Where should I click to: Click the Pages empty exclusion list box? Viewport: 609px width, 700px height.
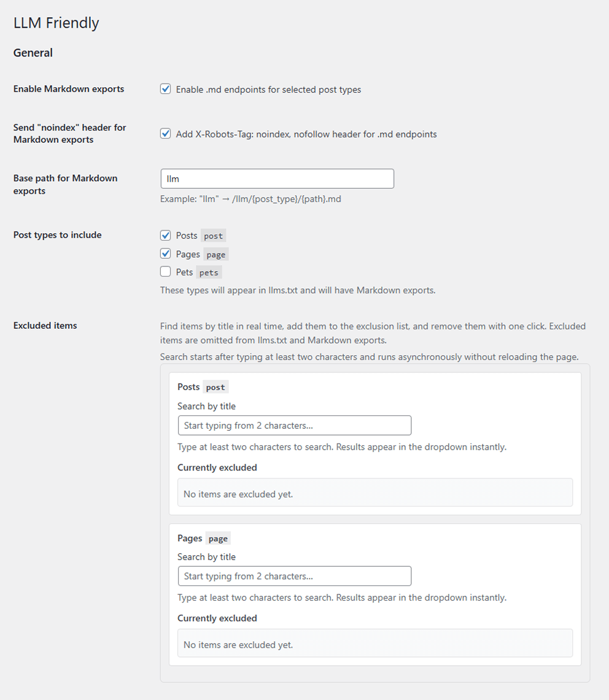pyautogui.click(x=374, y=644)
